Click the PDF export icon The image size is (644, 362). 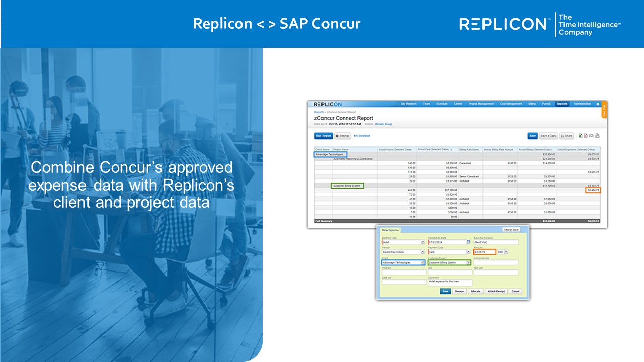pos(586,136)
